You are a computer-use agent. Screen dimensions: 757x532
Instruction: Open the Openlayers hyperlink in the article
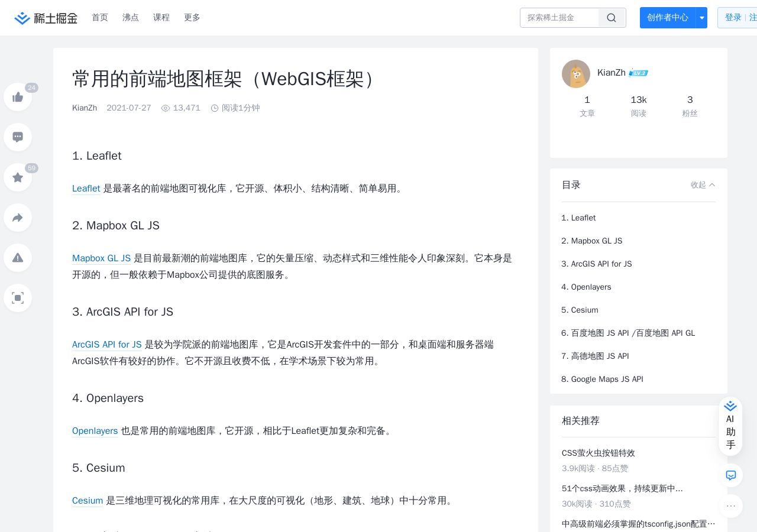(x=95, y=431)
